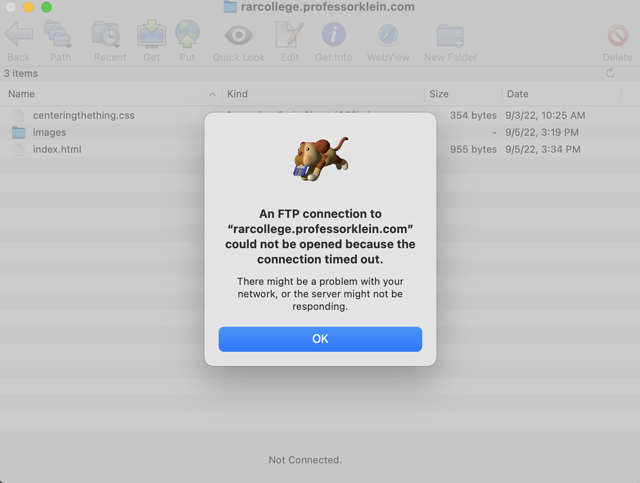This screenshot has width=640, height=483.
Task: Click the yellow minimize window button
Action: [x=29, y=7]
